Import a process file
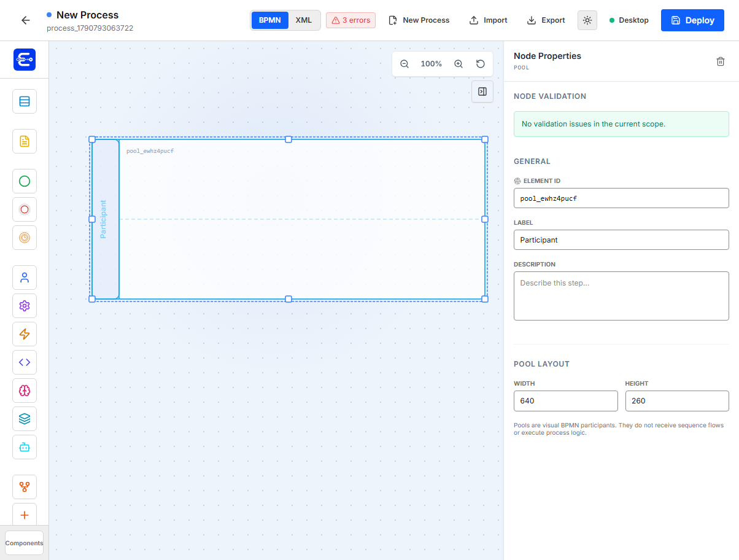The image size is (739, 560). coord(489,20)
